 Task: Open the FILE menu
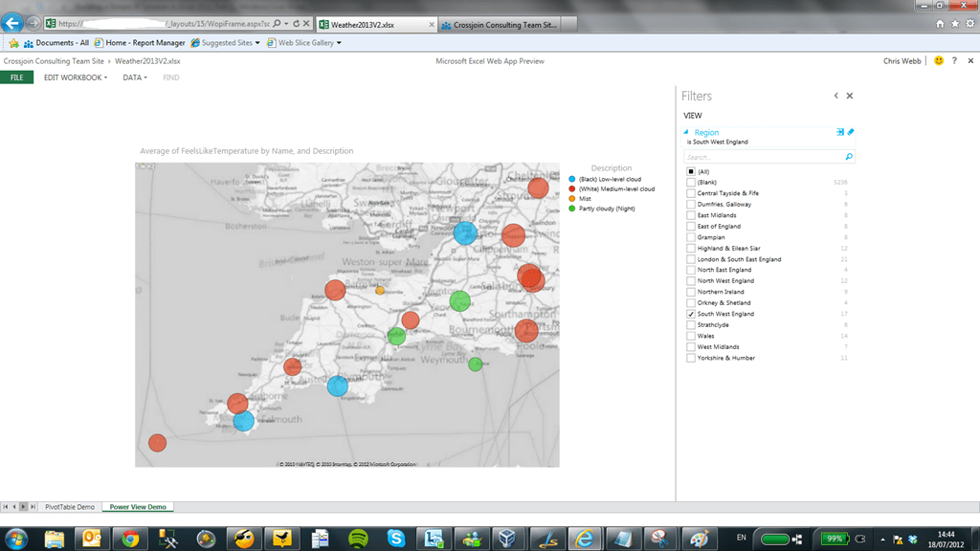(x=17, y=77)
